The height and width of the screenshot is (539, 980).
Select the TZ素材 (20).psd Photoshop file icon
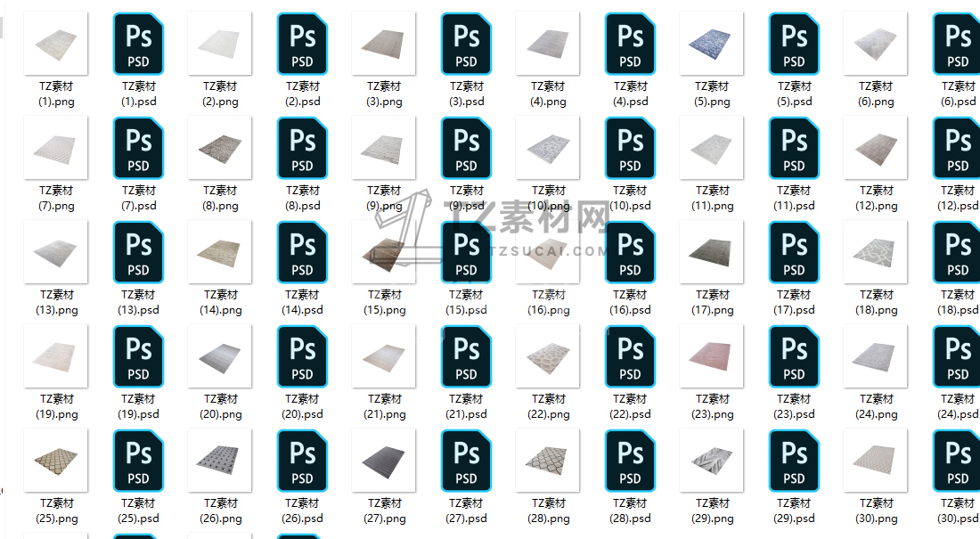tap(303, 357)
